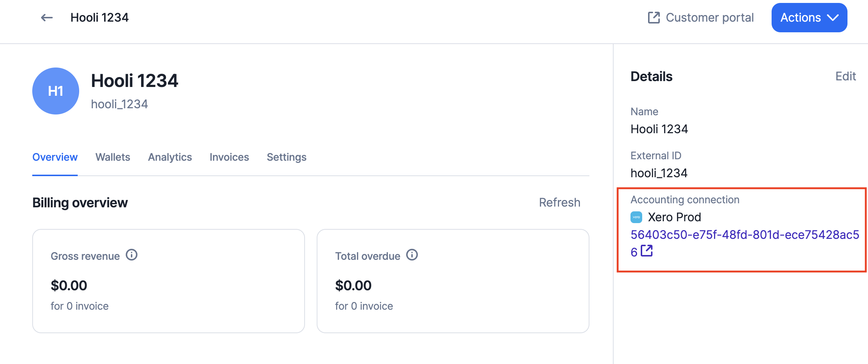Expand the Actions dropdown chevron
Screen dimensions: 868x364
click(833, 18)
